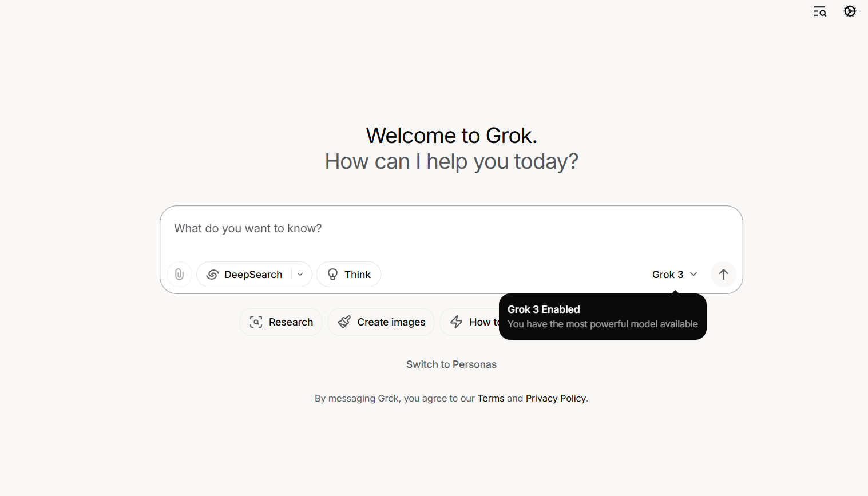Focus the What do you want to know field
Image resolution: width=868 pixels, height=496 pixels.
451,229
